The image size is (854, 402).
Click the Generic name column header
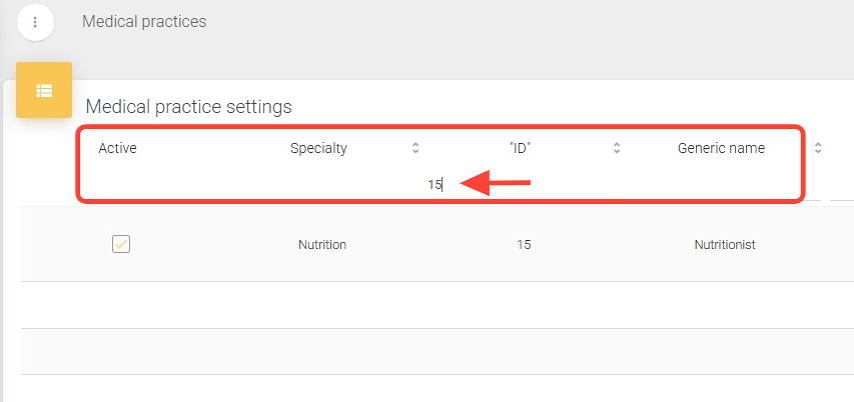720,148
